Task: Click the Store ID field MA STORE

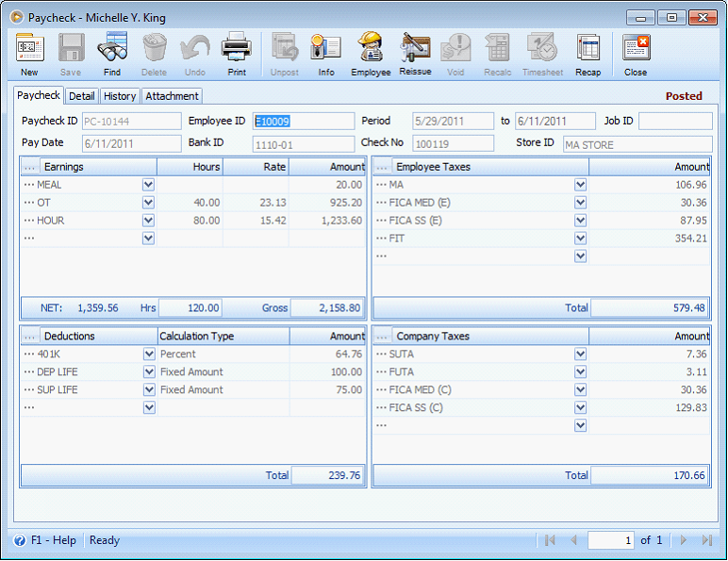Action: click(x=637, y=144)
